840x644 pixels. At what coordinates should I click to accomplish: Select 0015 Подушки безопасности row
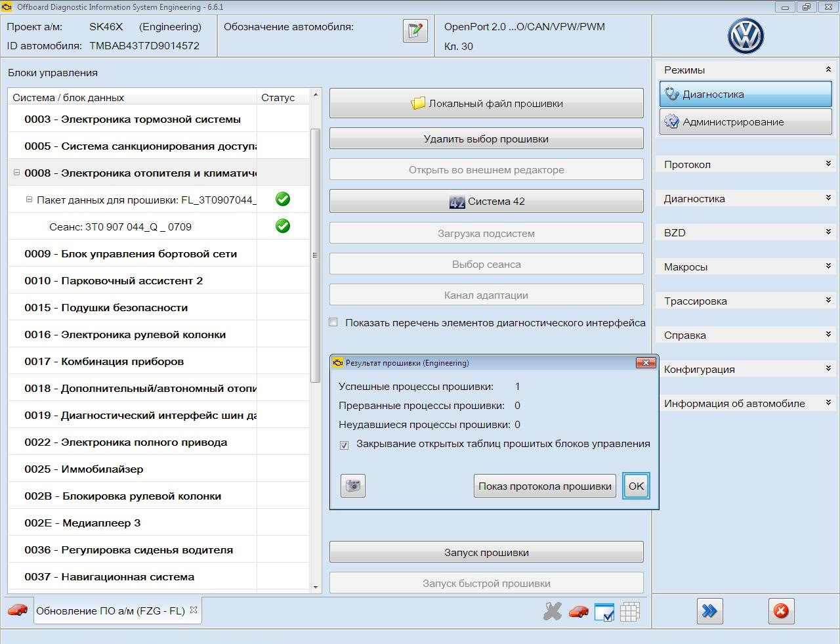[x=158, y=307]
